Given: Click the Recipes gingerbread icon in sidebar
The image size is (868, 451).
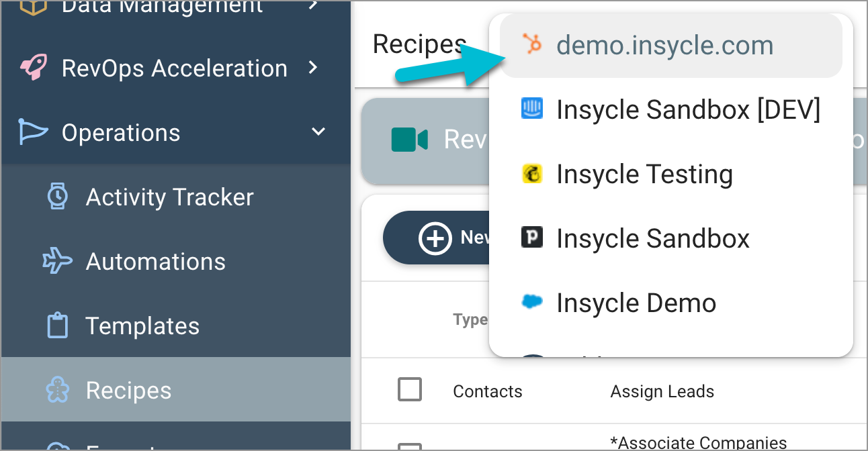Looking at the screenshot, I should 57,390.
